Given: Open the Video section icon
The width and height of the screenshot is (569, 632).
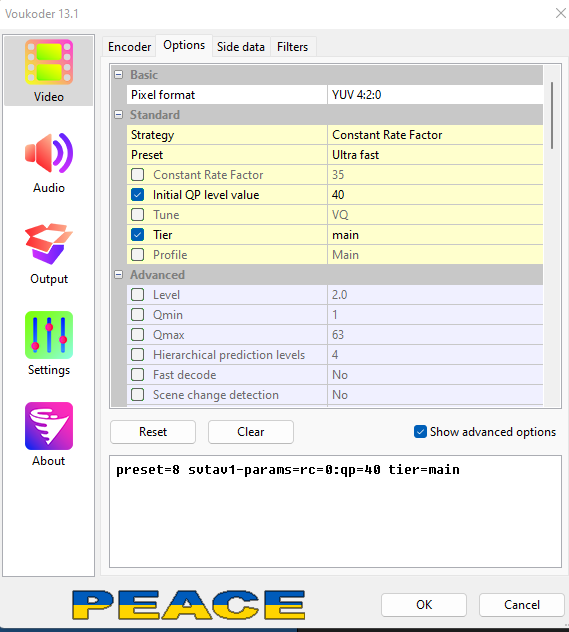Looking at the screenshot, I should 49,62.
